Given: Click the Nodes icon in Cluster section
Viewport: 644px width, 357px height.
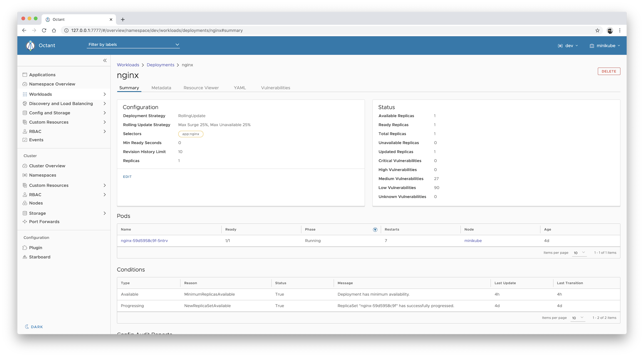Looking at the screenshot, I should pyautogui.click(x=25, y=203).
